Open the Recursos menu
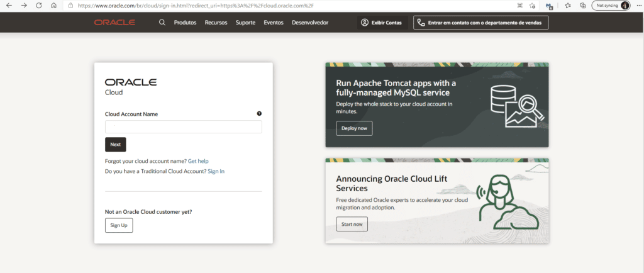This screenshot has height=273, width=644. point(216,23)
